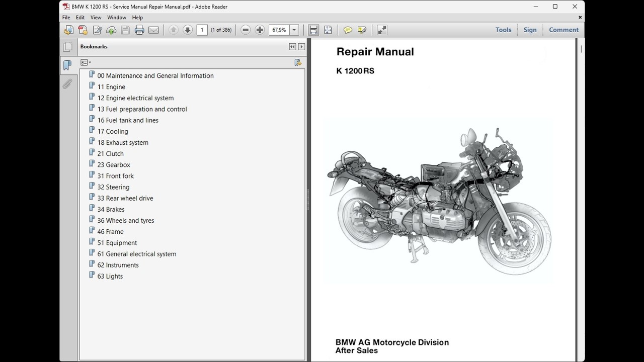Click the edit/sign document toolbar icon

(97, 30)
